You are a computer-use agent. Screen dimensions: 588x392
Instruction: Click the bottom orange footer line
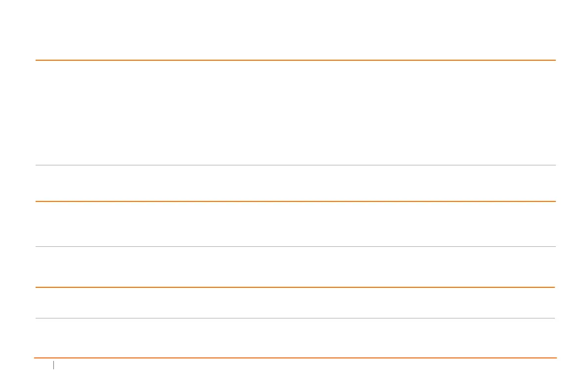click(295, 357)
